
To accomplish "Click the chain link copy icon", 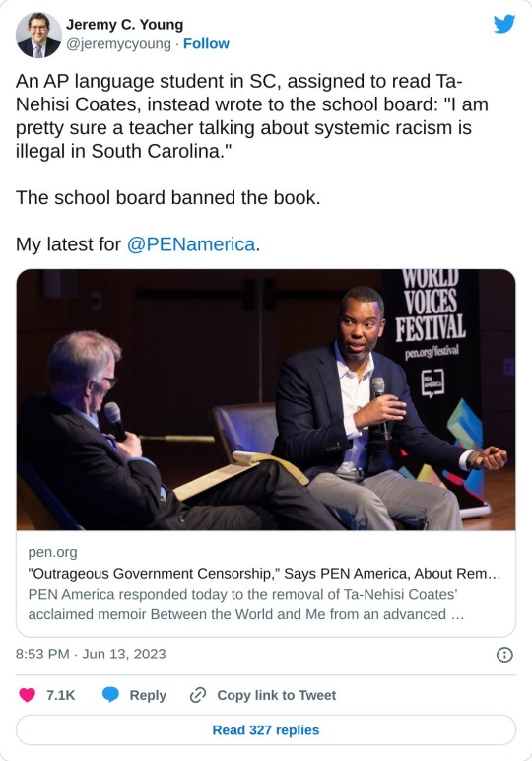I will tap(198, 695).
